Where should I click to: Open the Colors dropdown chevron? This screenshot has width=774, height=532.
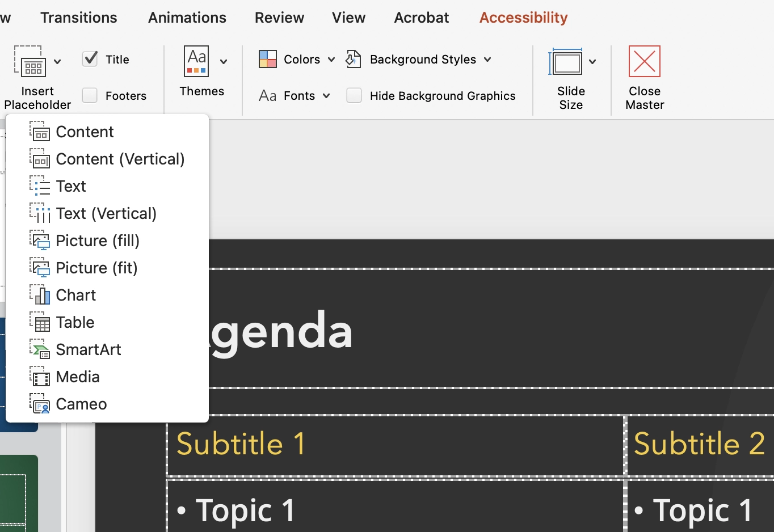click(x=331, y=59)
